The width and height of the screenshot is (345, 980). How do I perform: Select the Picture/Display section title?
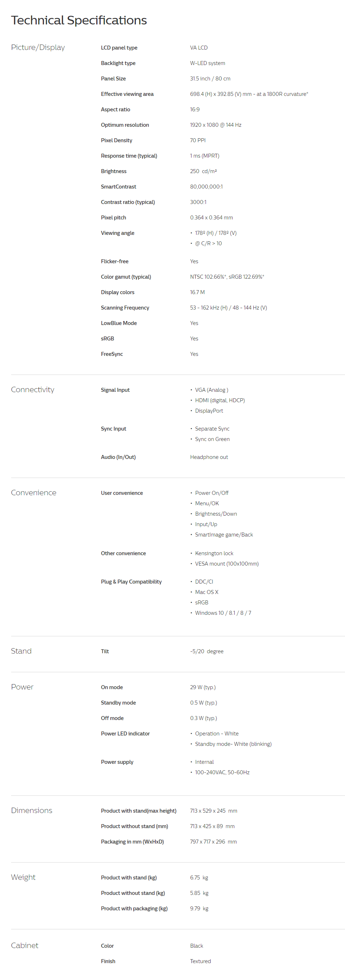[x=38, y=47]
